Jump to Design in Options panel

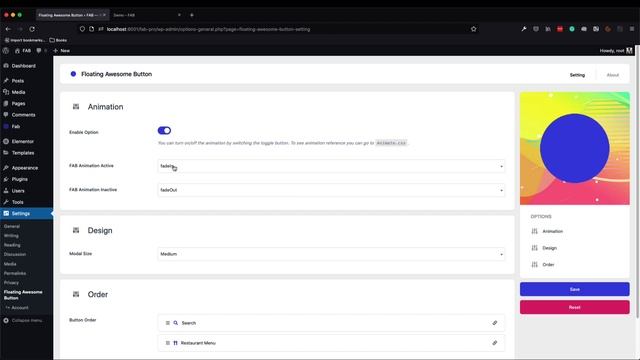pyautogui.click(x=549, y=248)
